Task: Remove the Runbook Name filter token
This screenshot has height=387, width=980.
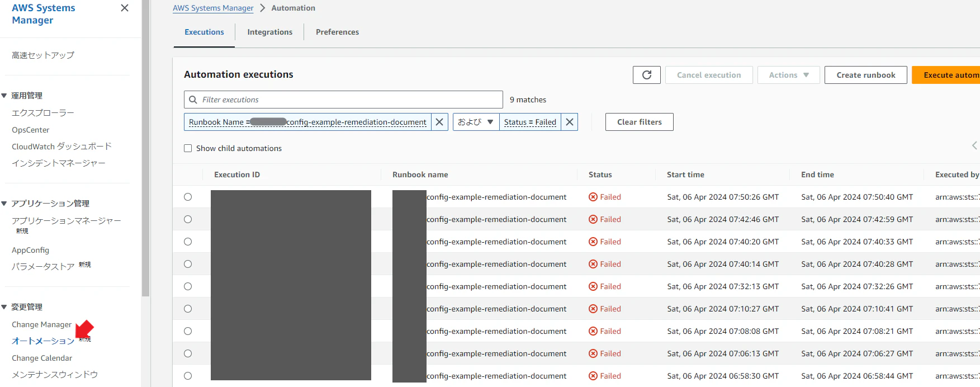Action: (439, 122)
